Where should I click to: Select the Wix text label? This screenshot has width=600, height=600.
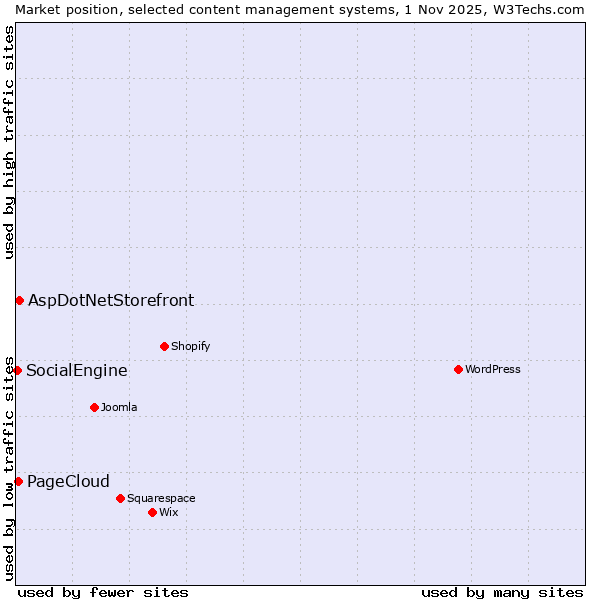click(x=169, y=512)
